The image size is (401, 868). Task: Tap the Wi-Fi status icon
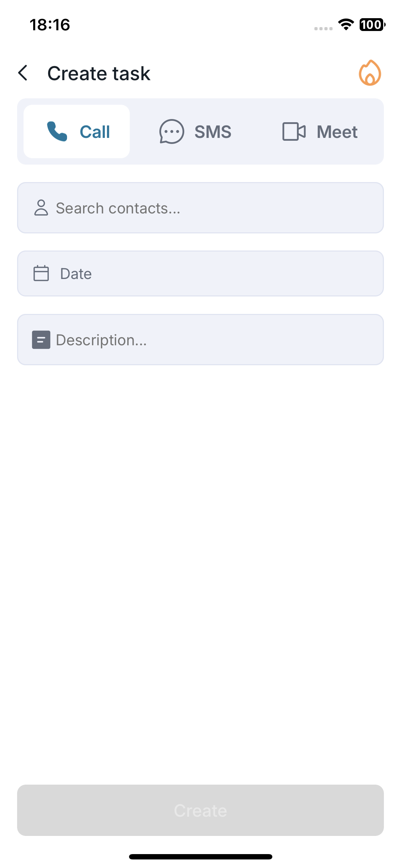tap(345, 25)
